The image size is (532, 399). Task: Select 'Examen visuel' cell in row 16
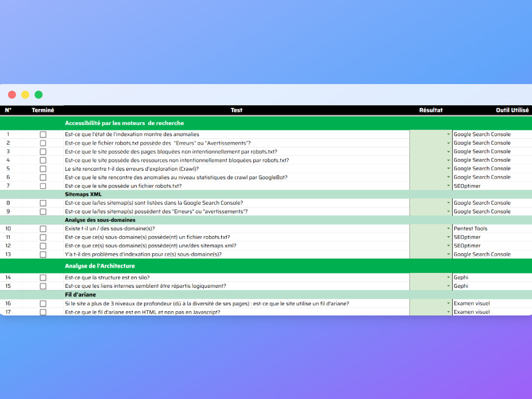[x=492, y=303]
